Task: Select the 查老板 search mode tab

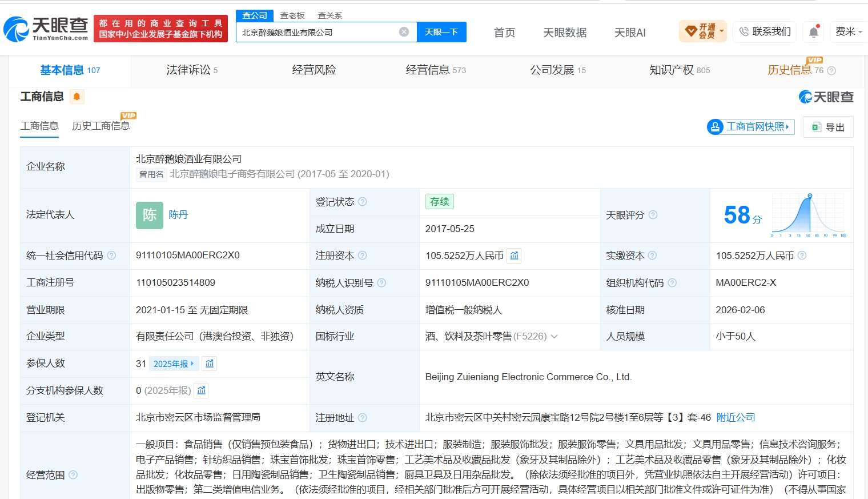Action: point(292,15)
